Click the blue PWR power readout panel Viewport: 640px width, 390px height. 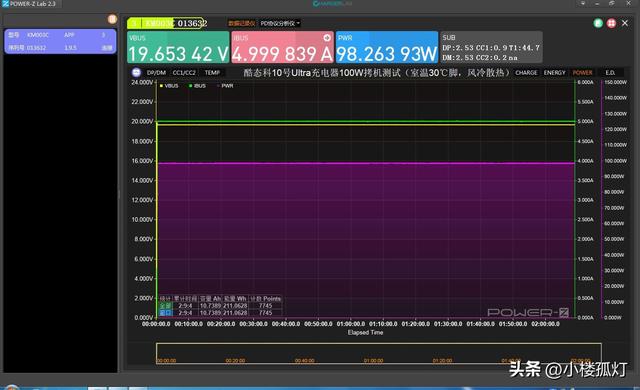click(x=387, y=47)
